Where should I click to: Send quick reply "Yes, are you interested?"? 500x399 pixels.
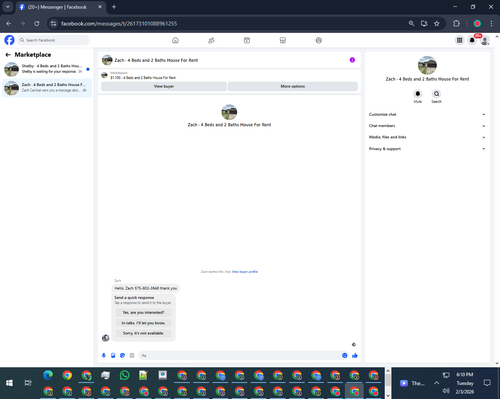coord(143,313)
